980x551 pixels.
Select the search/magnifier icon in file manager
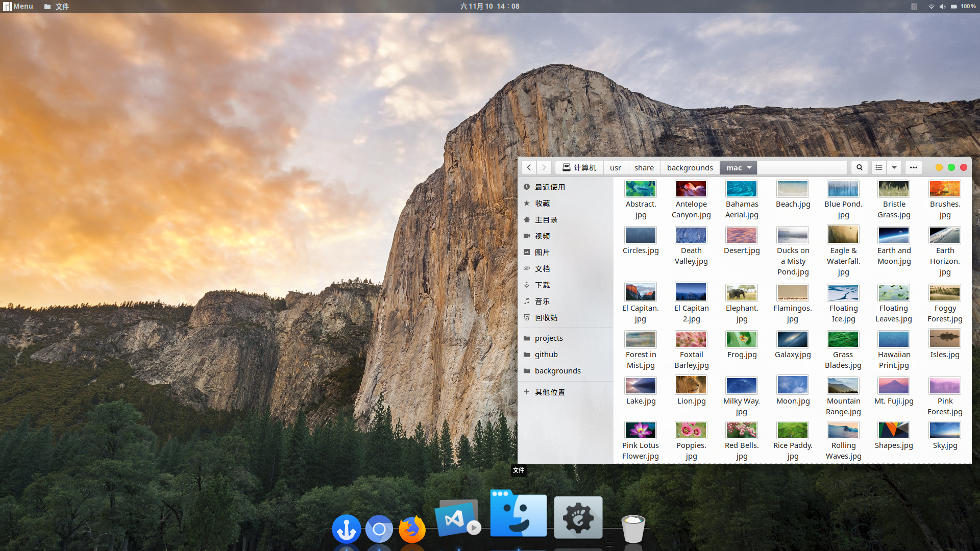pos(859,167)
